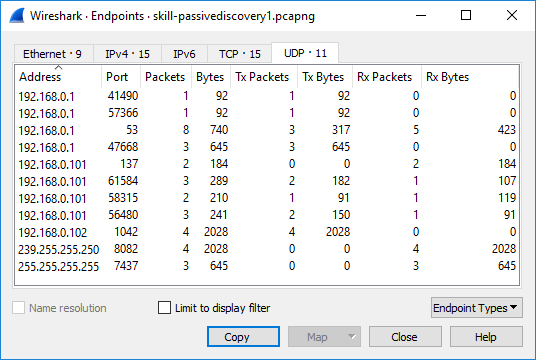
Task: Sort by Bytes column header
Action: point(211,77)
